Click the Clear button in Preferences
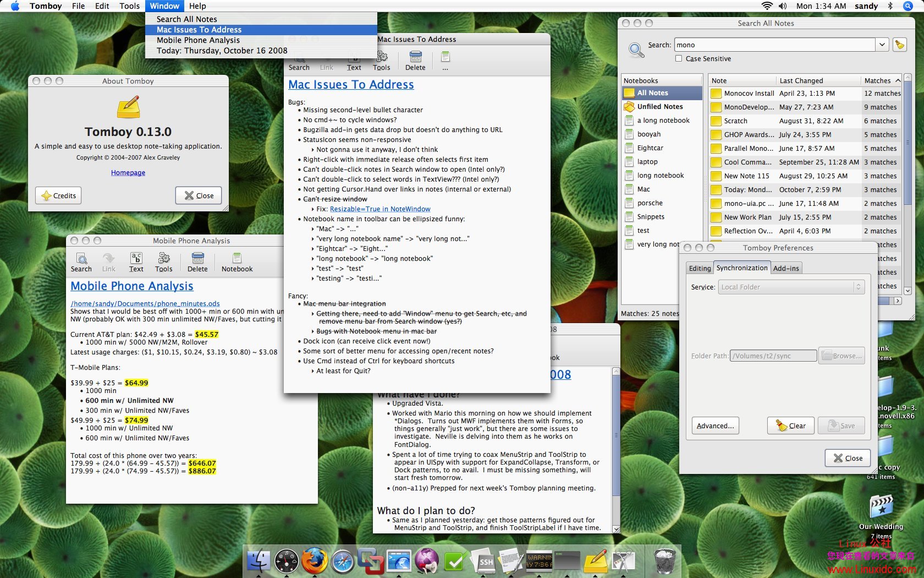 [791, 426]
